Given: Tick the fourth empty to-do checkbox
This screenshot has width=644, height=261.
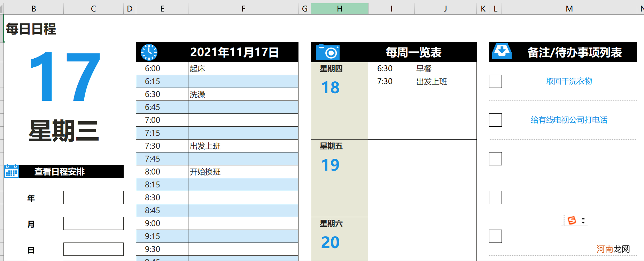Looking at the screenshot, I should click(x=495, y=197).
